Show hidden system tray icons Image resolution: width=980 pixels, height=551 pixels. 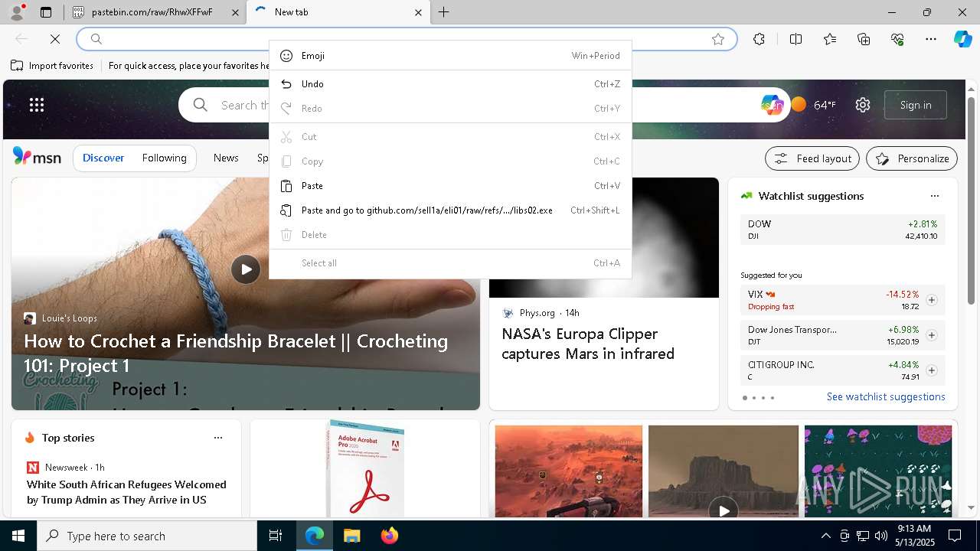coord(825,536)
